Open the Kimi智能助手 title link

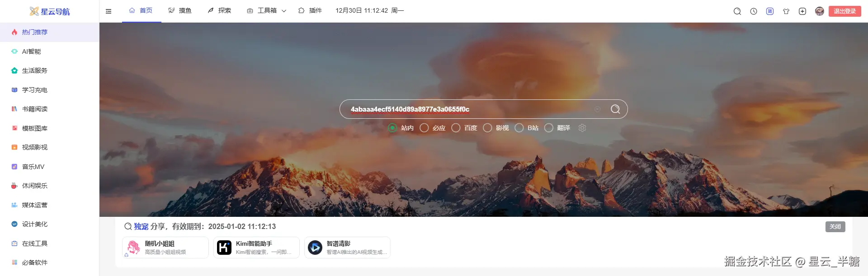click(x=254, y=243)
